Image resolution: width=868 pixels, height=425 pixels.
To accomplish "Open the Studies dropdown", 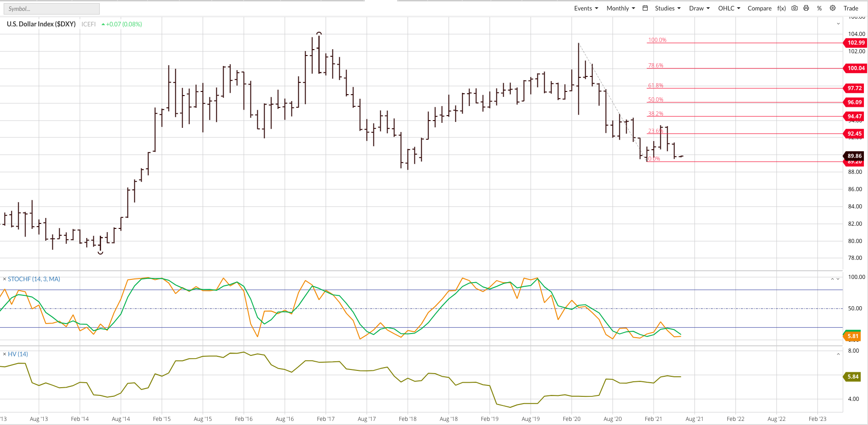I will pyautogui.click(x=668, y=8).
